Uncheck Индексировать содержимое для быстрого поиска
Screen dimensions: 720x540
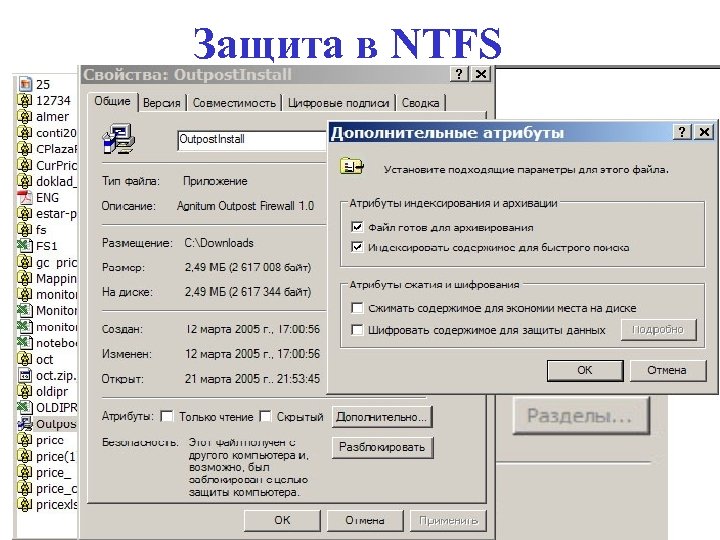coord(357,247)
